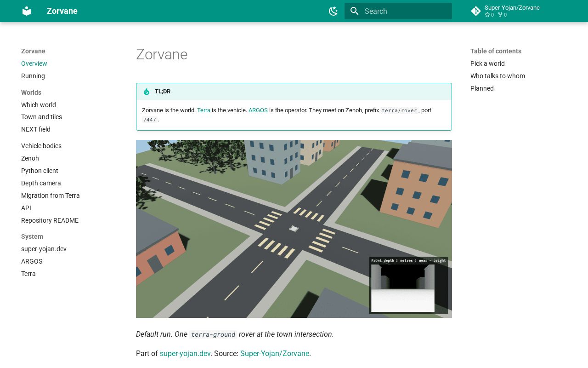Click the terra-ground code in caption

[x=213, y=334]
